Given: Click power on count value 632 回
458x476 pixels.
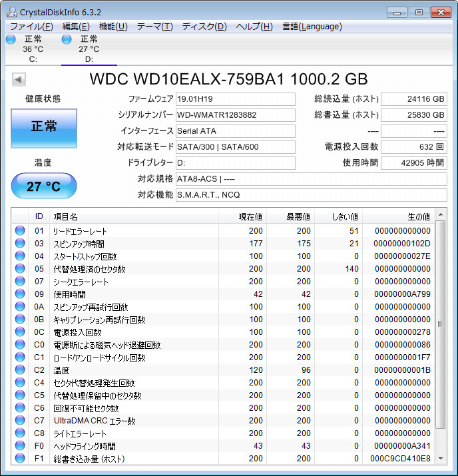Looking at the screenshot, I should [x=413, y=147].
